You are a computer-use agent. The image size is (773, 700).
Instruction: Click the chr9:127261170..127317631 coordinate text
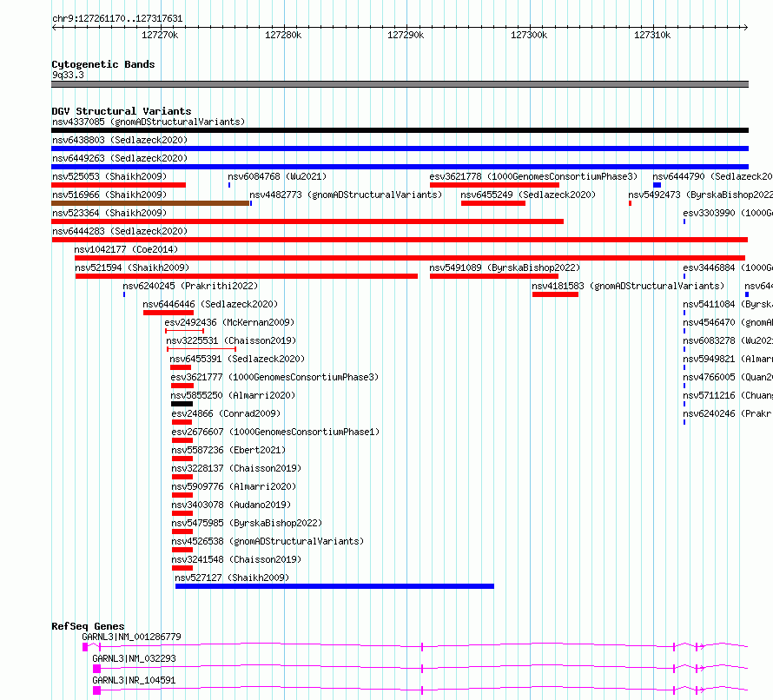[117, 18]
